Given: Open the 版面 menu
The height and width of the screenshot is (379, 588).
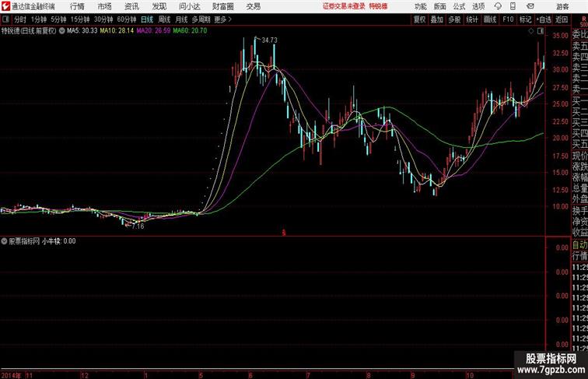Looking at the screenshot, I should point(440,6).
